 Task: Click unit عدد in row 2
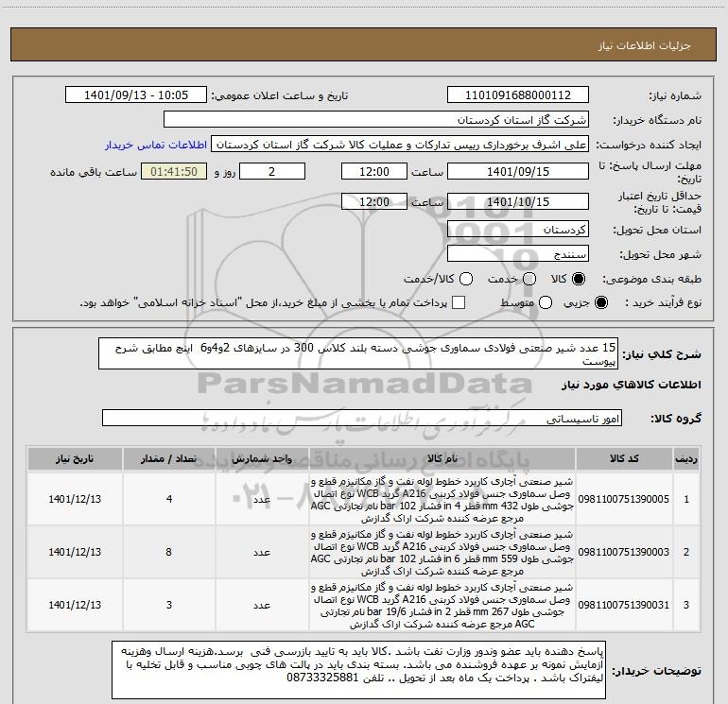coord(262,552)
